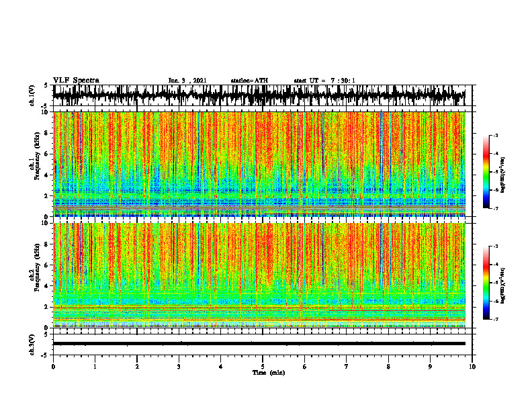Viewport: 532px width, 411px height.
Task: Click the ch.1 voltage waveform trace
Action: tap(259, 95)
